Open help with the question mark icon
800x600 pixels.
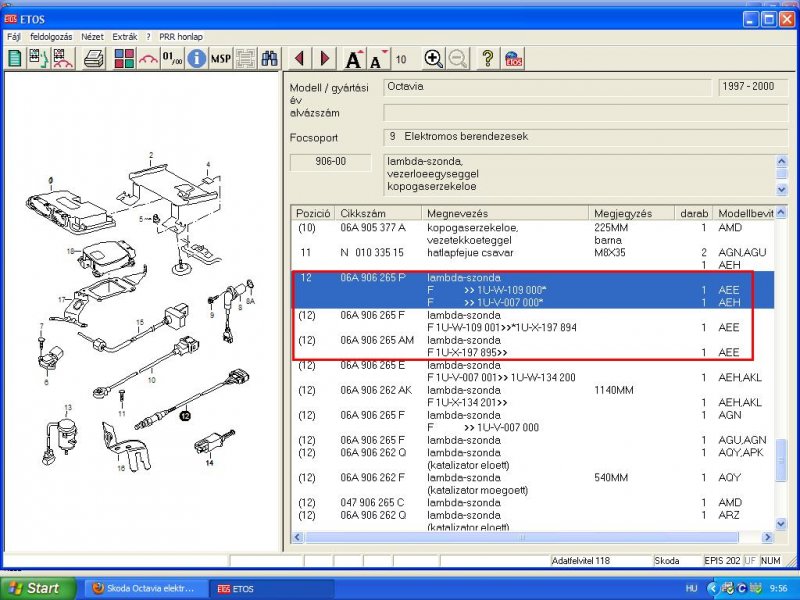pyautogui.click(x=488, y=59)
